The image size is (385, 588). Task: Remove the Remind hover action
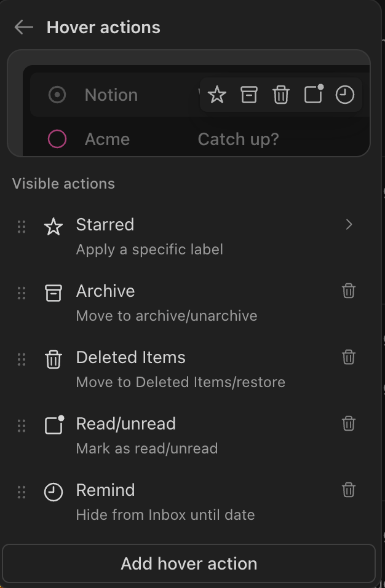click(348, 490)
